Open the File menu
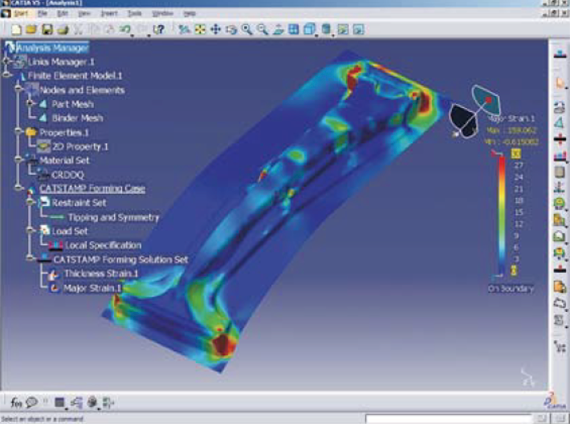The image size is (570, 424). (43, 13)
